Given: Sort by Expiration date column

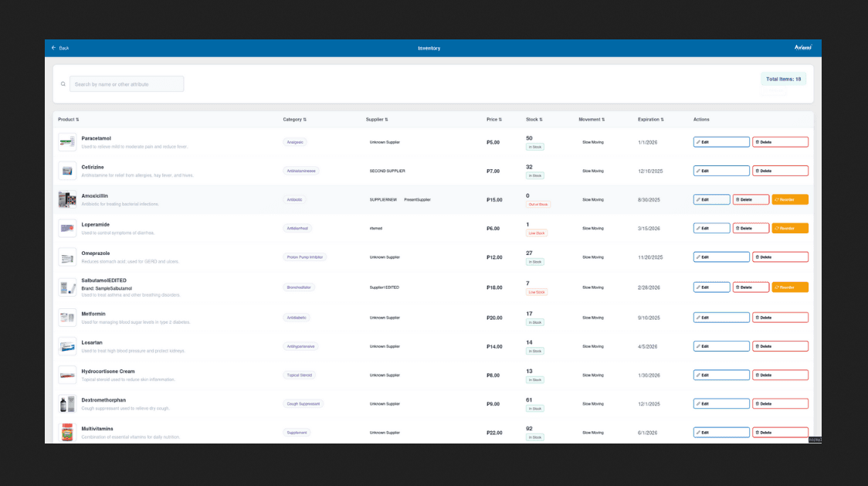Looking at the screenshot, I should click(650, 120).
